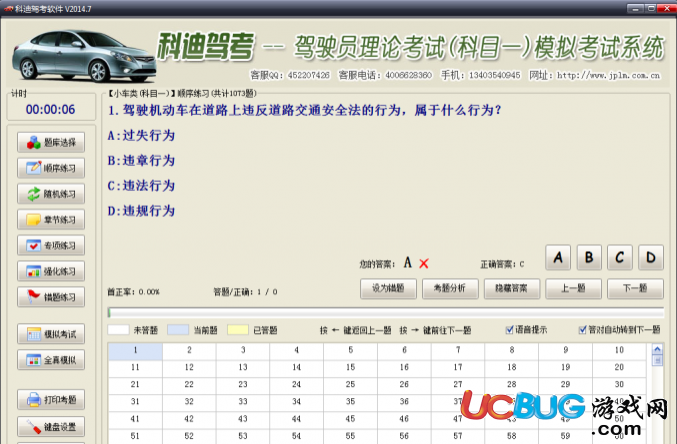This screenshot has height=444, width=677.
Task: Start 模拟考试 mock exam
Action: tap(51, 334)
